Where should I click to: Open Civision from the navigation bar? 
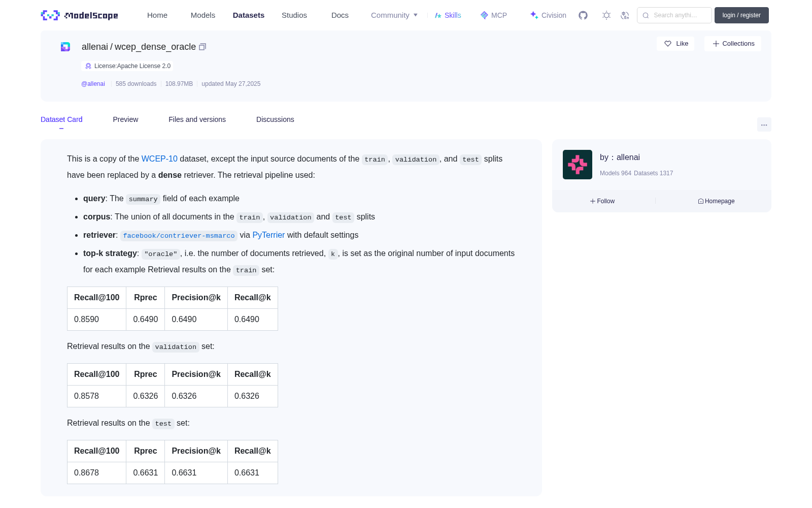(548, 15)
